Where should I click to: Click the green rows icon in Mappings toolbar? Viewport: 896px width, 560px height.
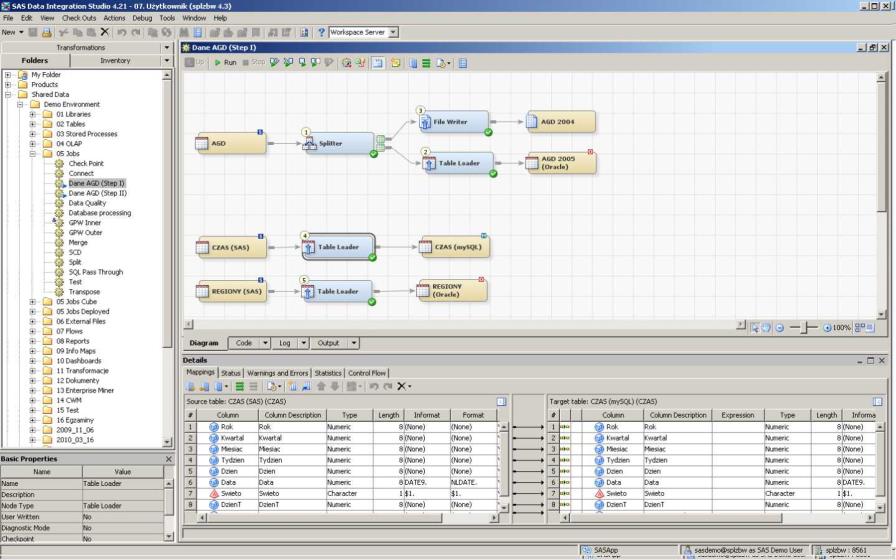coord(240,386)
